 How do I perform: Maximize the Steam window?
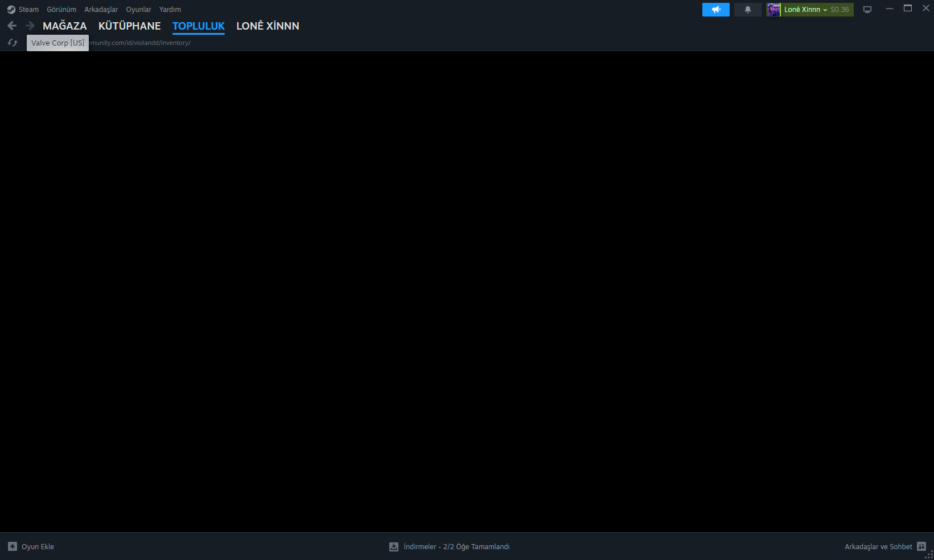pos(908,9)
